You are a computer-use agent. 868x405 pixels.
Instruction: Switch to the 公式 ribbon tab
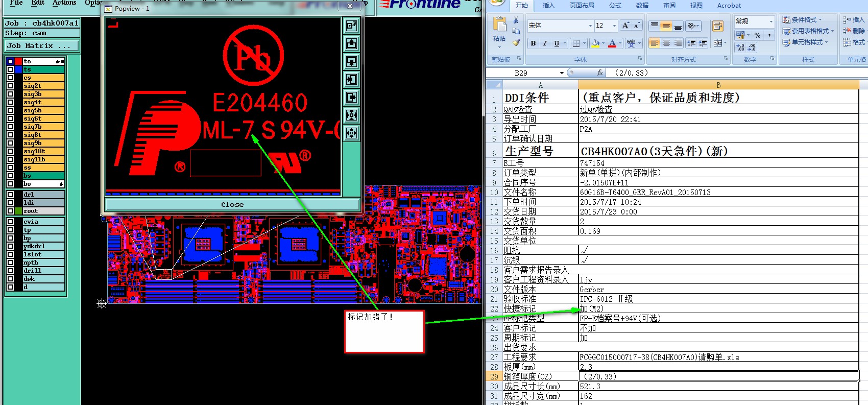tap(615, 6)
